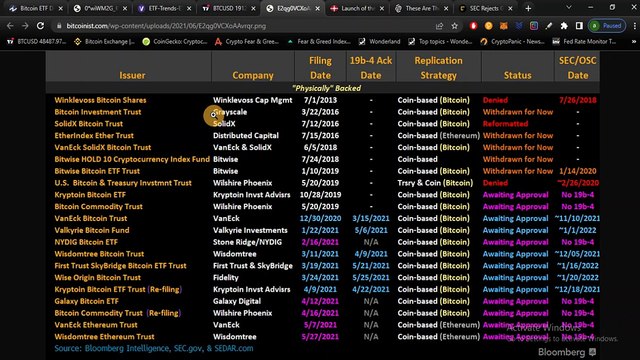640x360 pixels.
Task: Click the Issuer column header
Action: coord(132,76)
